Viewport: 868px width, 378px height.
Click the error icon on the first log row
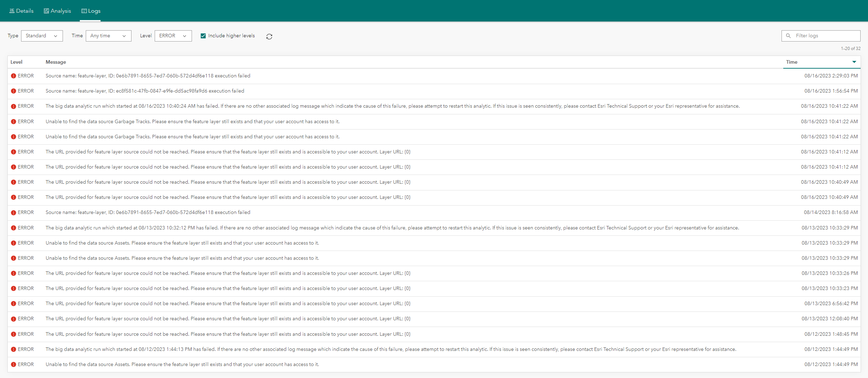pyautogui.click(x=13, y=76)
